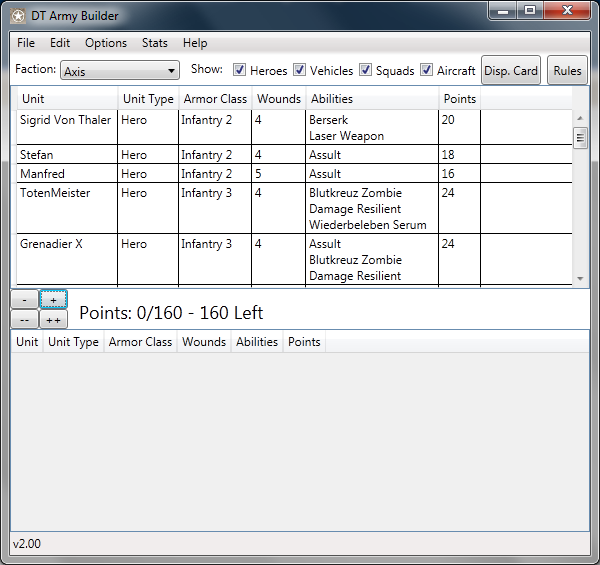Click lower army table Armor Class header
Image resolution: width=600 pixels, height=565 pixels.
click(140, 342)
